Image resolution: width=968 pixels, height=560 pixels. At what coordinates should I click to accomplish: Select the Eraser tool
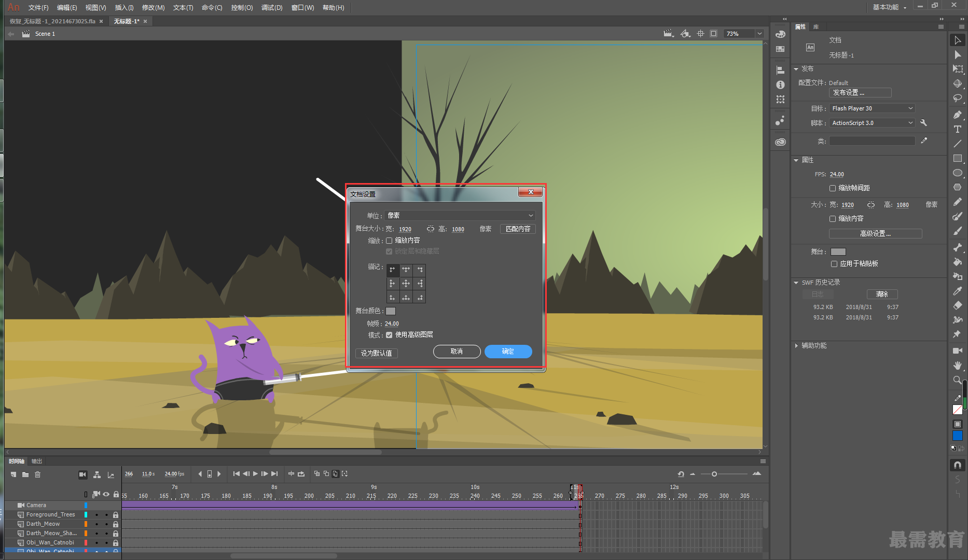click(x=958, y=305)
